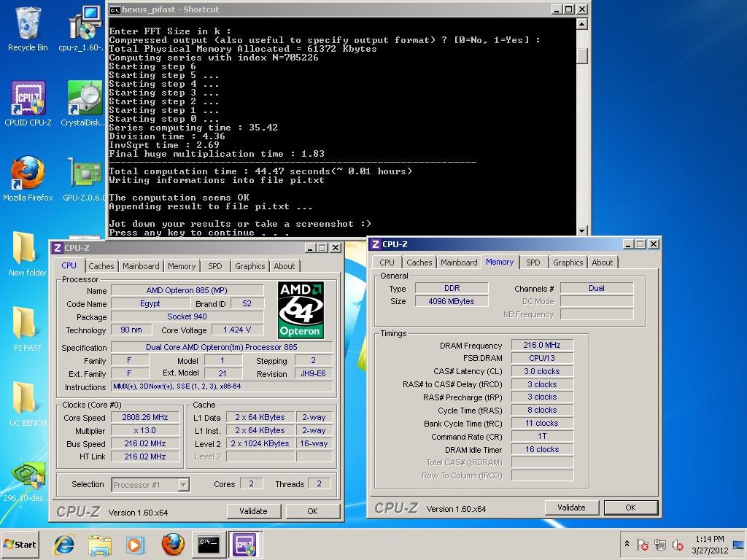Click Validate in left CPU-Z window

pos(253,511)
